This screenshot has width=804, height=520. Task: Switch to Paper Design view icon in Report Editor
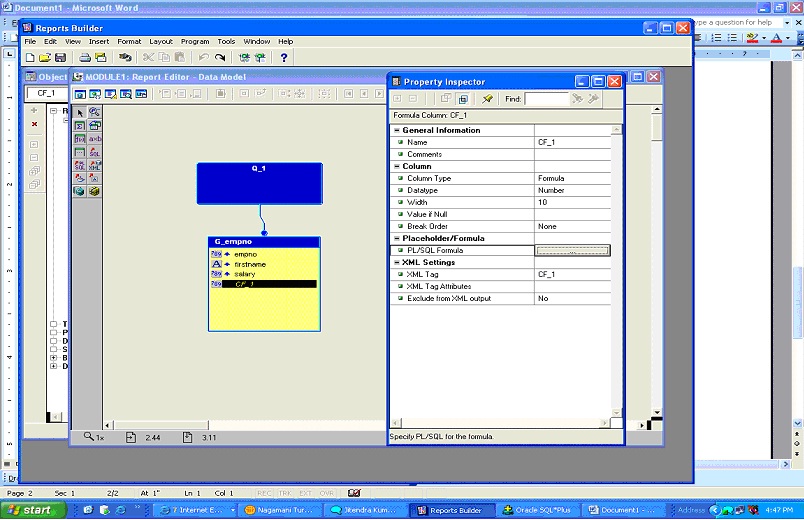(126, 94)
